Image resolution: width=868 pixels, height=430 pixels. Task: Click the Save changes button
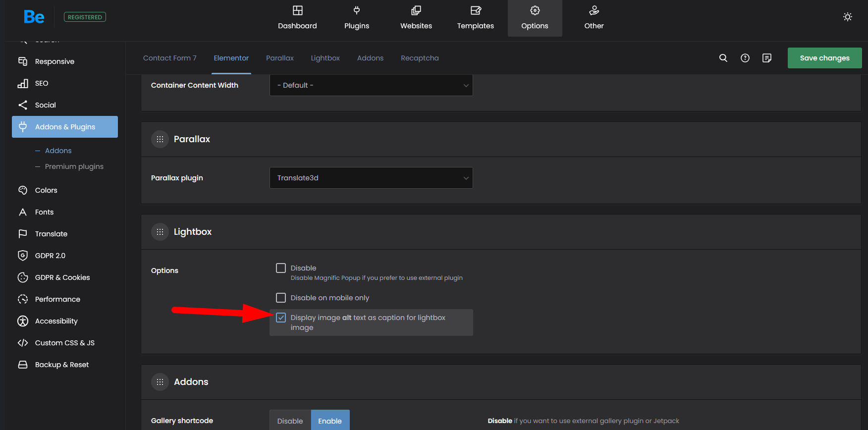pyautogui.click(x=824, y=58)
